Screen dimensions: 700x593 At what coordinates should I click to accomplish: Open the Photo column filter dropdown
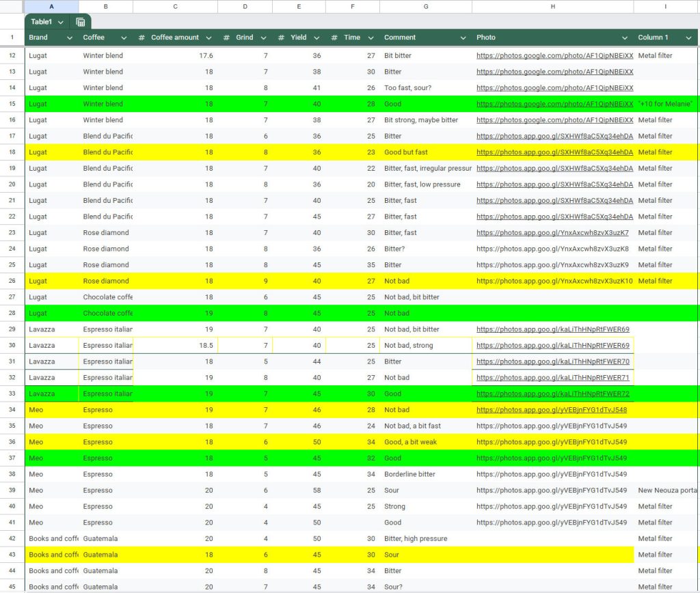pos(625,38)
